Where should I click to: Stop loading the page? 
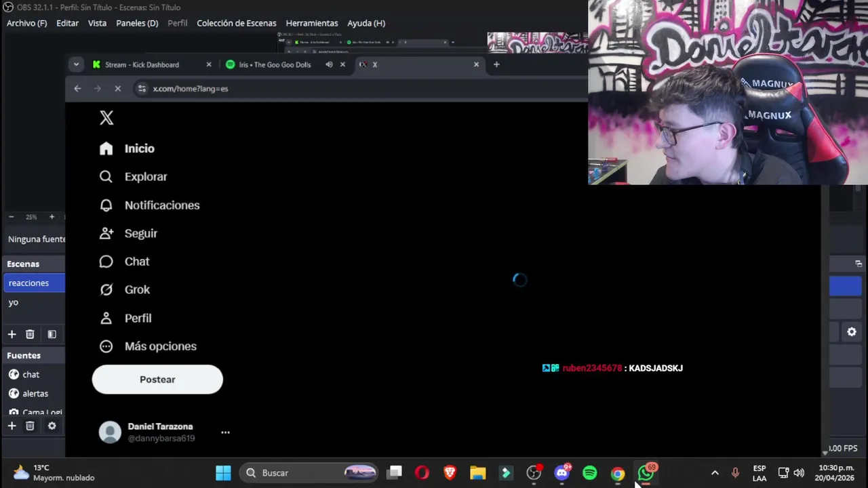[117, 89]
